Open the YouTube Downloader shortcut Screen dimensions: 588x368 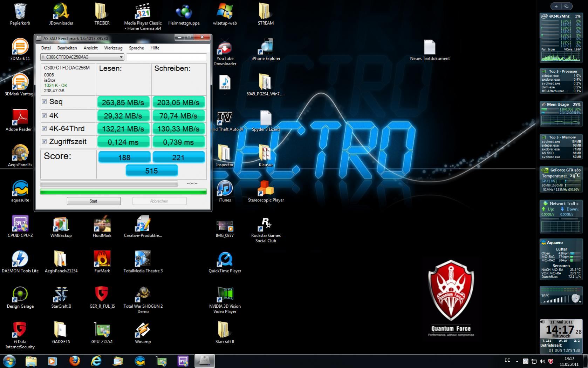pyautogui.click(x=225, y=53)
